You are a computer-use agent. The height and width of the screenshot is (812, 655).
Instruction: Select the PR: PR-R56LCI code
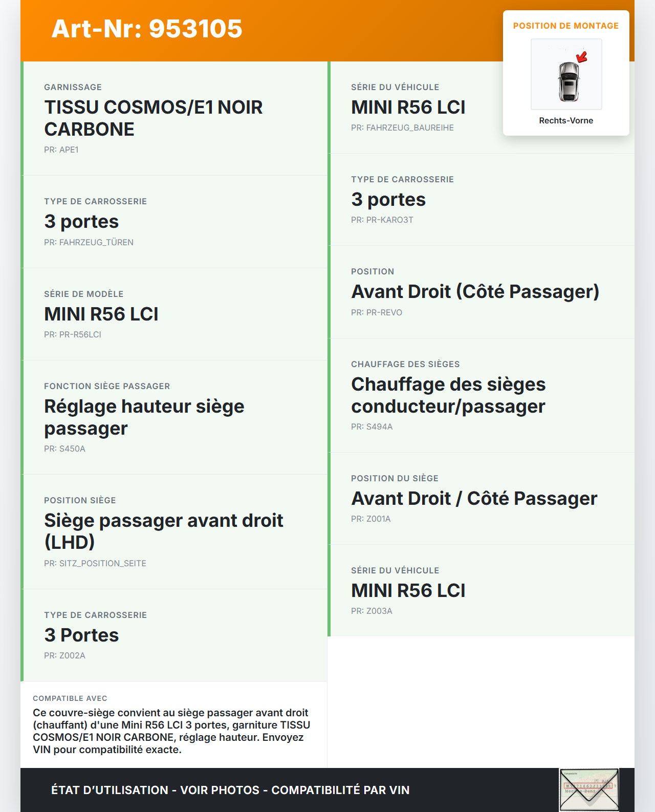tap(73, 334)
